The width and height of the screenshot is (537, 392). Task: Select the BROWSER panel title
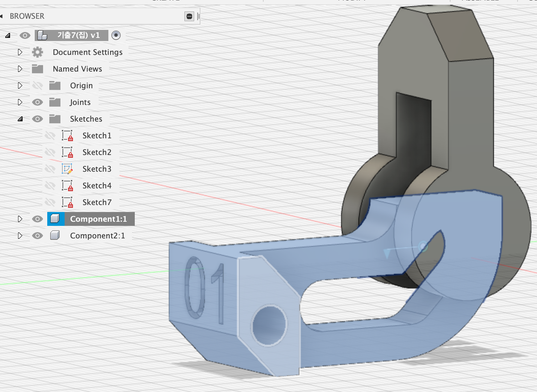(x=27, y=16)
